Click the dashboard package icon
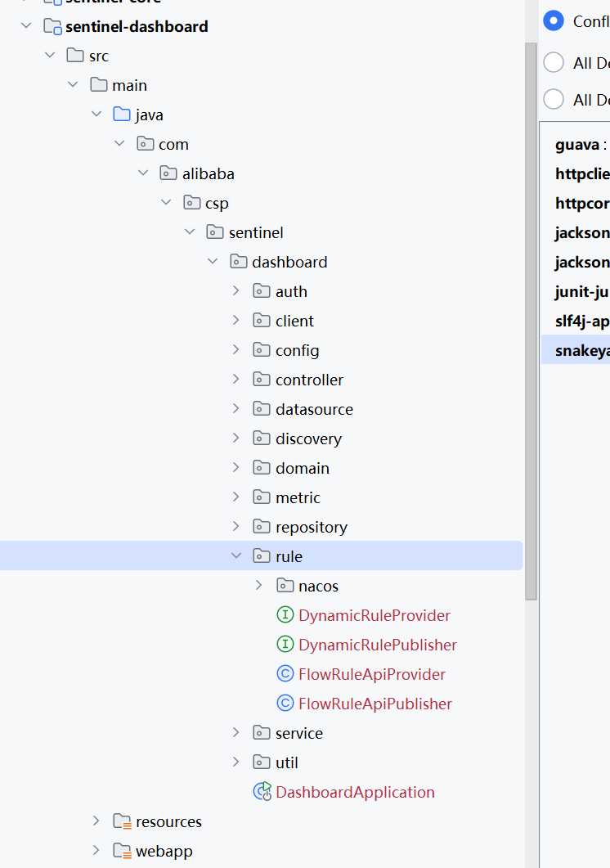This screenshot has height=868, width=610. click(238, 261)
